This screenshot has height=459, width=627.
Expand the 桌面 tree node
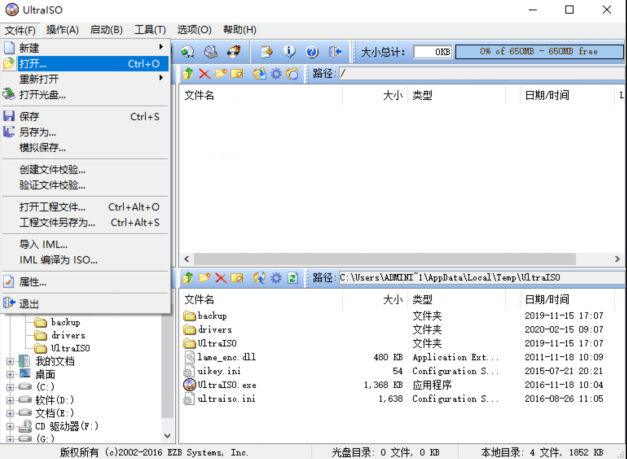(x=10, y=374)
